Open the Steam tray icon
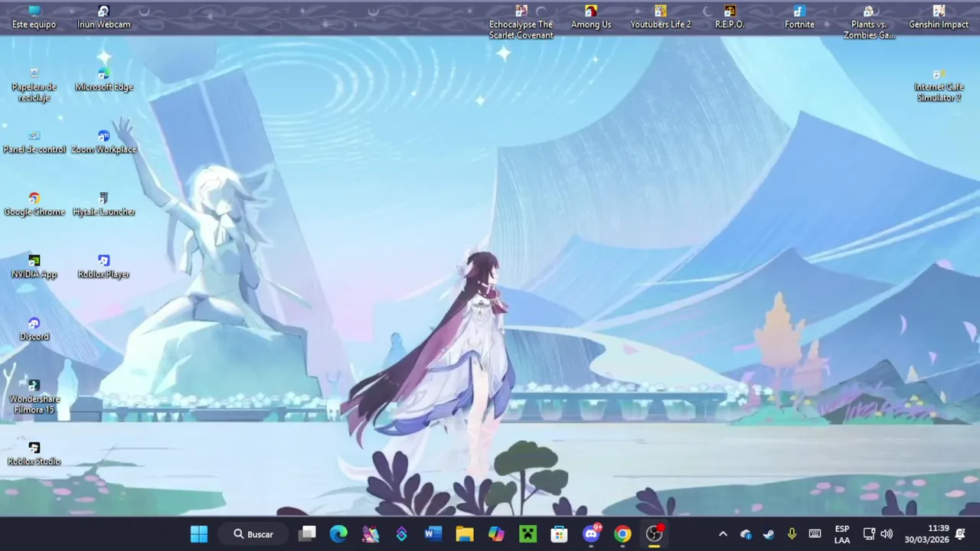This screenshot has height=551, width=980. pos(769,534)
